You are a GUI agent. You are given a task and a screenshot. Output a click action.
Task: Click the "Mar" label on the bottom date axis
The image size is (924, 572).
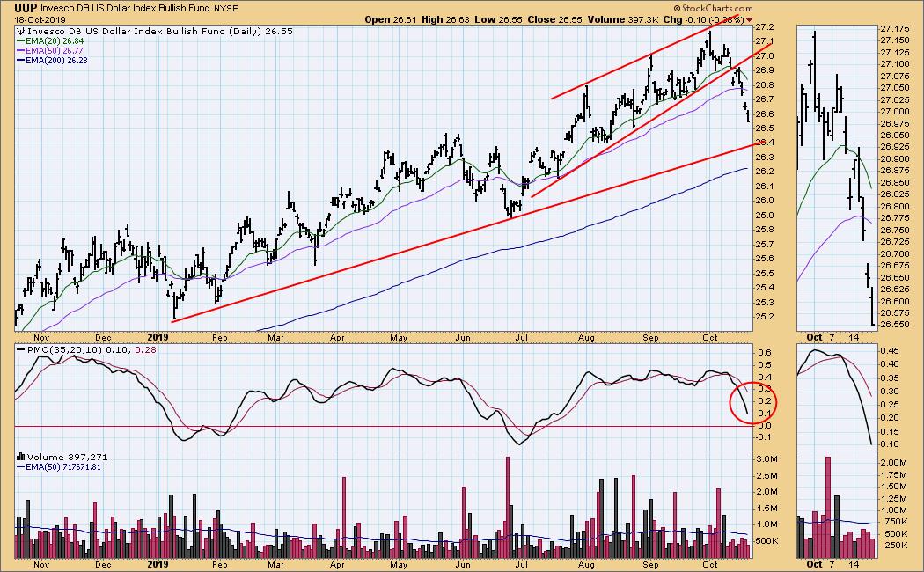pyautogui.click(x=275, y=564)
